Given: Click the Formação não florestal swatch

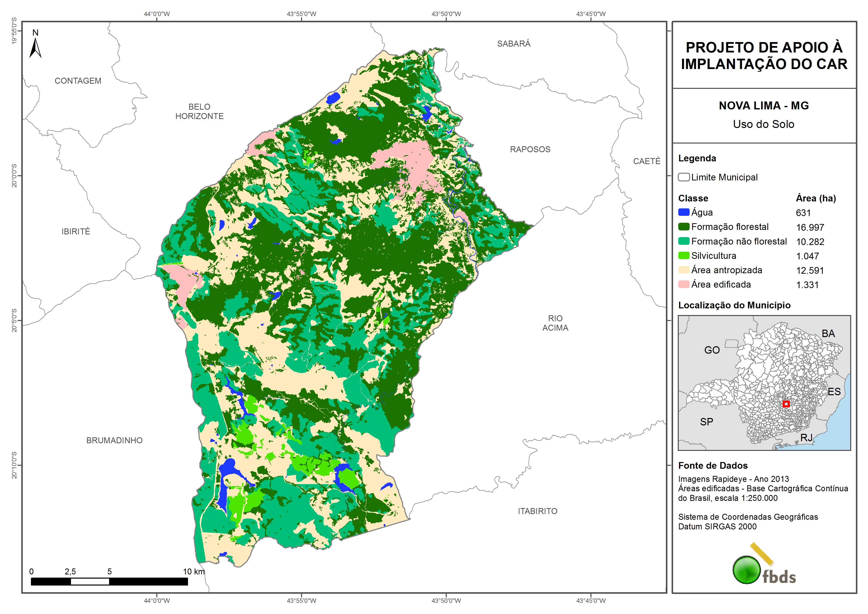Looking at the screenshot, I should pyautogui.click(x=683, y=241).
